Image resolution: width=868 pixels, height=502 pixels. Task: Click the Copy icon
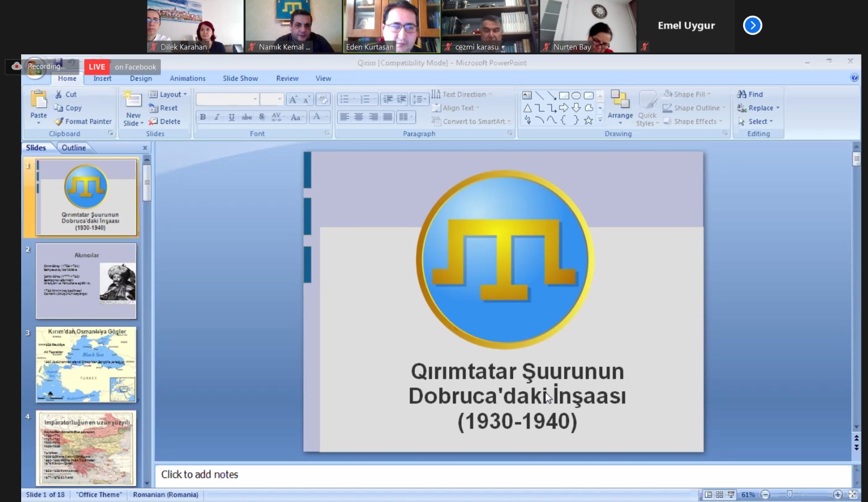pos(59,108)
